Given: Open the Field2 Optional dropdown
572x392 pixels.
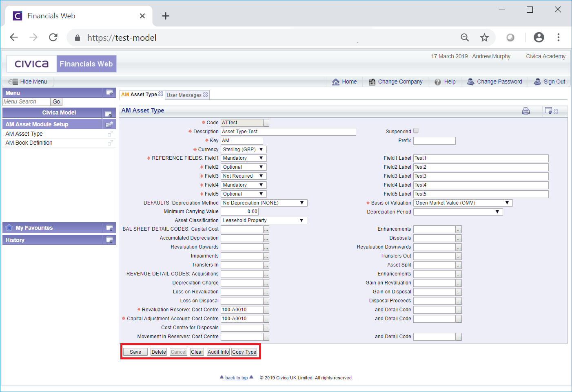Looking at the screenshot, I should 244,167.
